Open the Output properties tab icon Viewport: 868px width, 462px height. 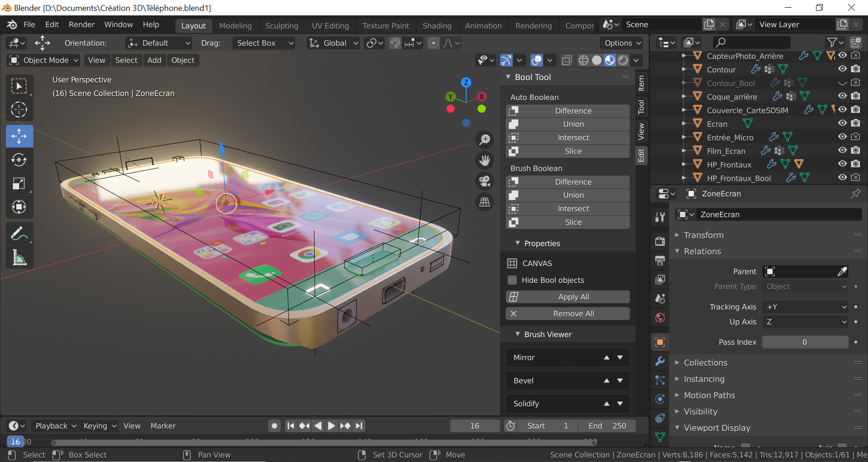click(x=660, y=260)
